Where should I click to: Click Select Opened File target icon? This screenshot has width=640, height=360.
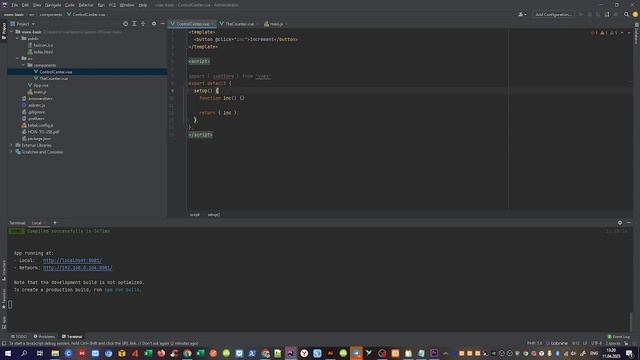pos(125,24)
